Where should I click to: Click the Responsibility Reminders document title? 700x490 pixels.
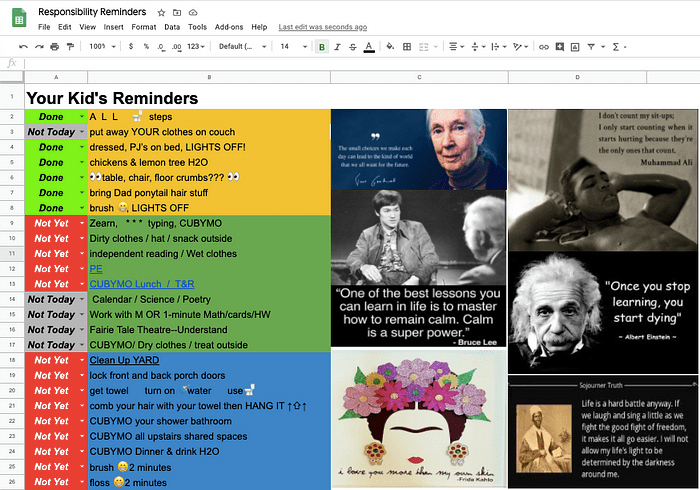[x=92, y=12]
